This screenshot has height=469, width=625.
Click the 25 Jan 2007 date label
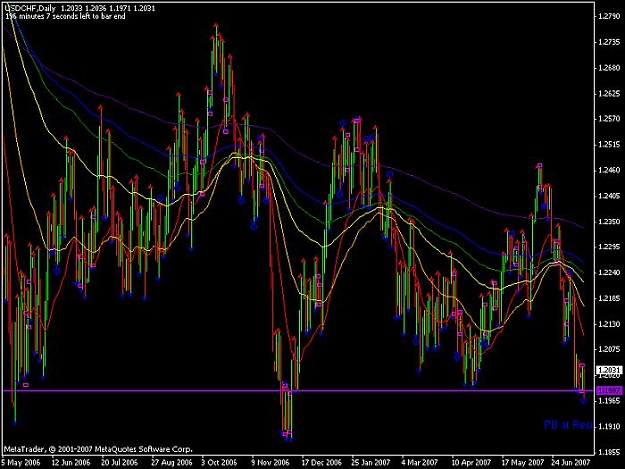coord(370,463)
